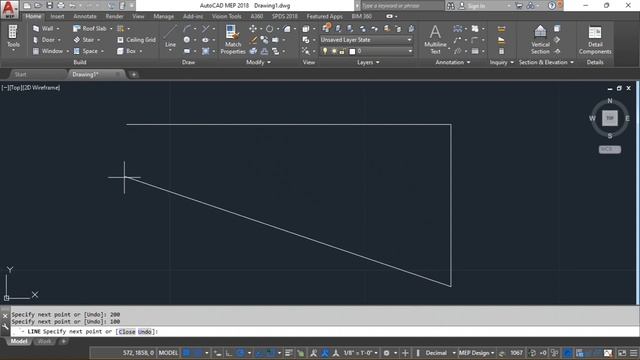Click the WCS button under ViewCube
This screenshot has width=640, height=360.
pyautogui.click(x=610, y=149)
